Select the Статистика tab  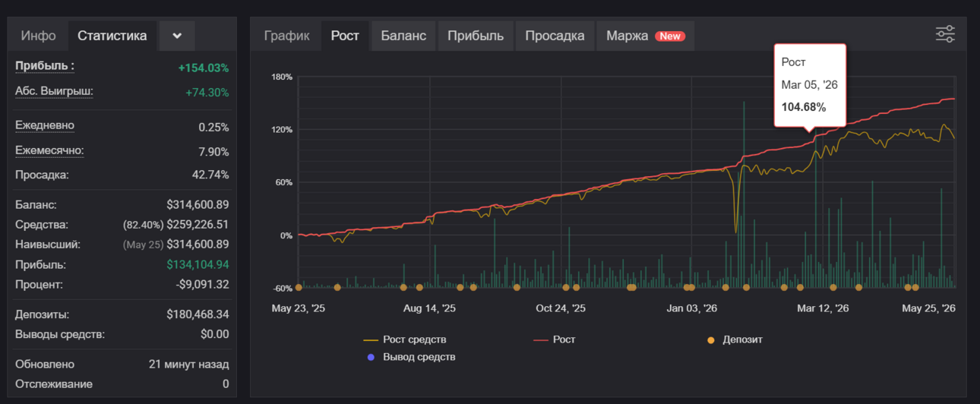[x=112, y=36]
